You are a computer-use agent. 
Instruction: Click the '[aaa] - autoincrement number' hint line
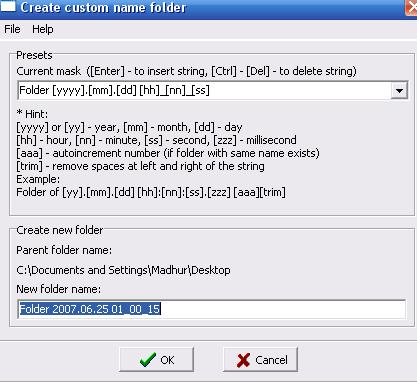click(x=168, y=153)
